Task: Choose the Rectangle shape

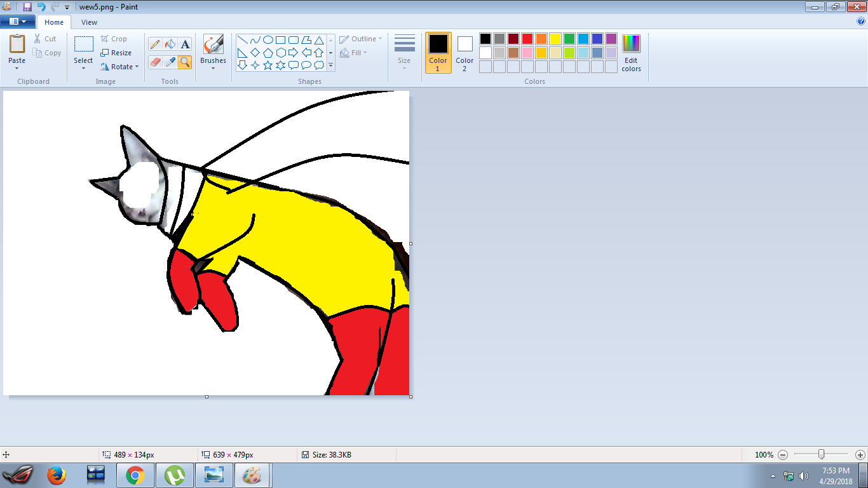Action: [281, 39]
